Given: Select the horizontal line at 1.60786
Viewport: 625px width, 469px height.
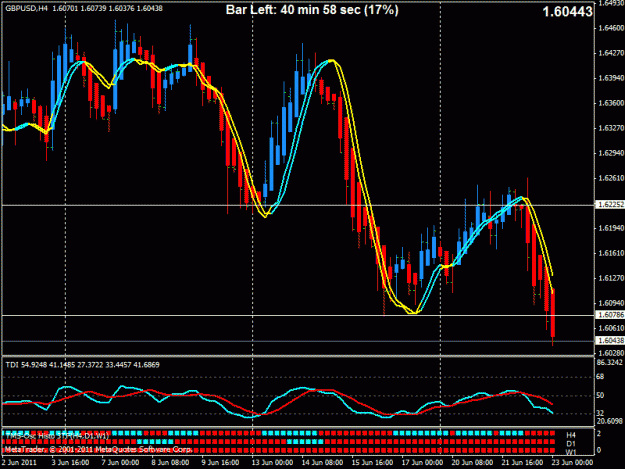Looking at the screenshot, I should coord(298,316).
